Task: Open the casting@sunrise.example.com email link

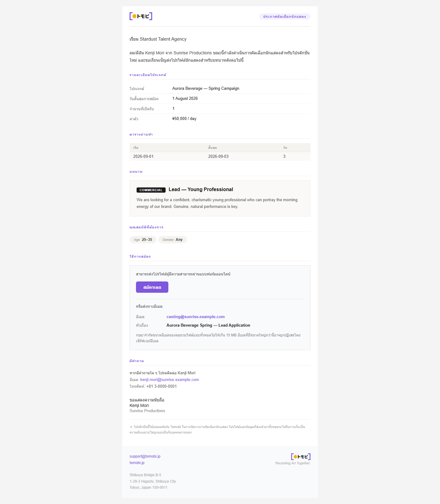Action: click(x=196, y=317)
